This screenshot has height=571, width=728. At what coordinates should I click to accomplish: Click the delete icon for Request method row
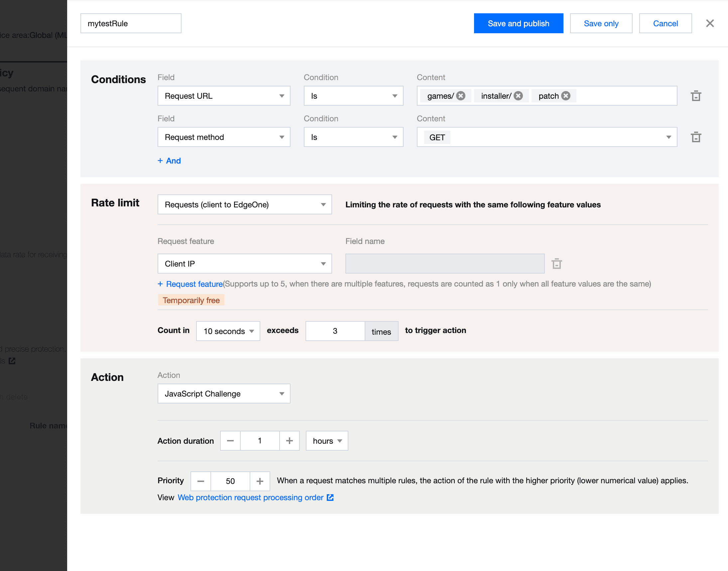click(x=695, y=137)
